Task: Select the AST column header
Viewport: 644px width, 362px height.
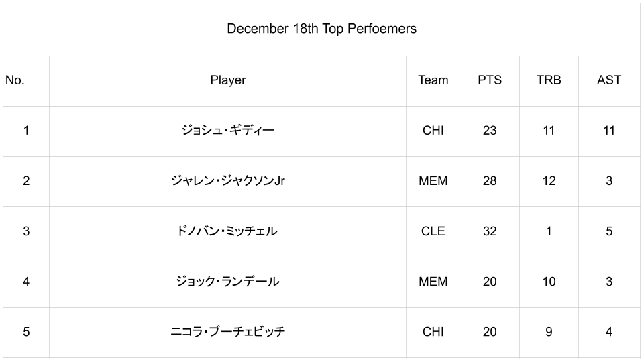Action: pyautogui.click(x=609, y=80)
